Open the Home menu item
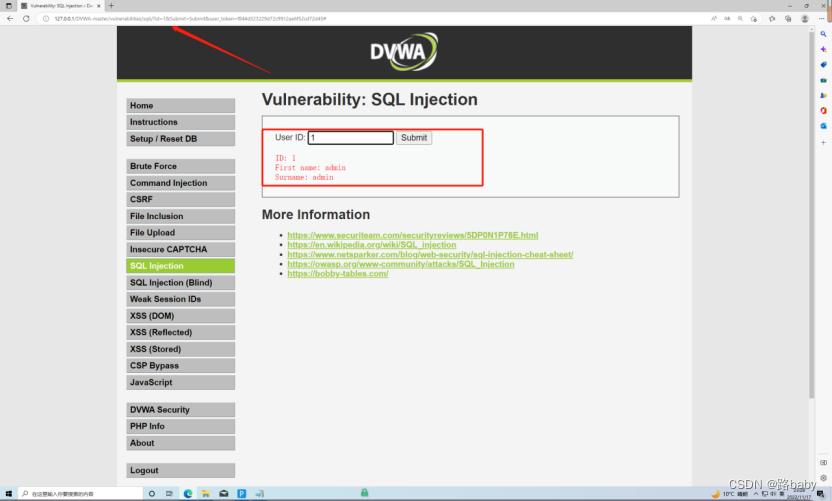Screen dimensions: 832x501 [180, 106]
